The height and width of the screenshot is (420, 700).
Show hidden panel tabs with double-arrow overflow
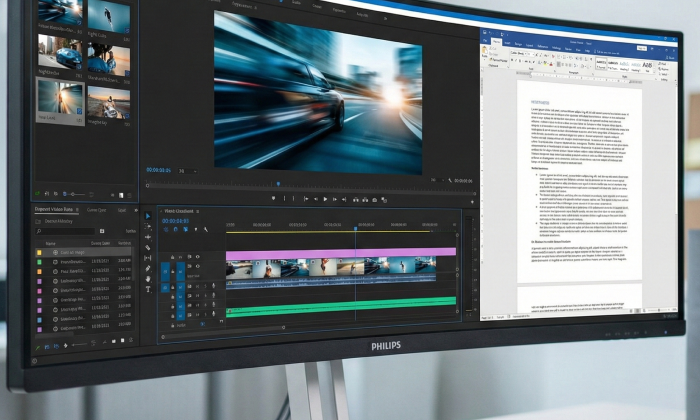pos(136,210)
